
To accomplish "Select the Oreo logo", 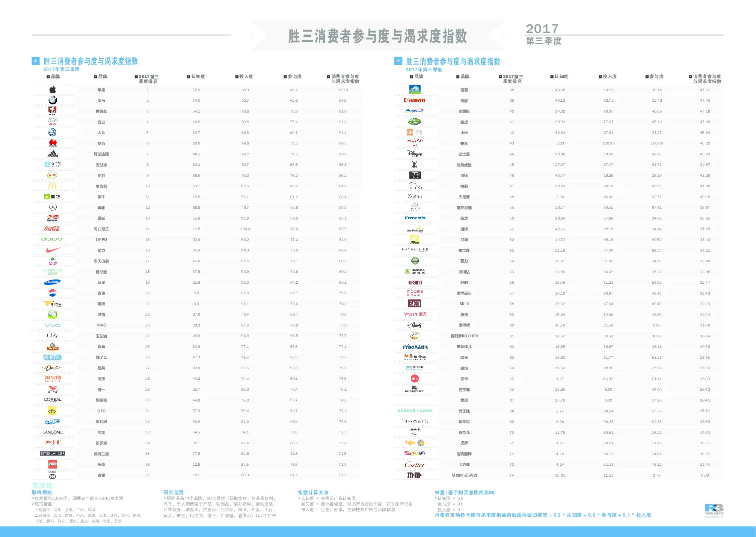I will tap(53, 422).
